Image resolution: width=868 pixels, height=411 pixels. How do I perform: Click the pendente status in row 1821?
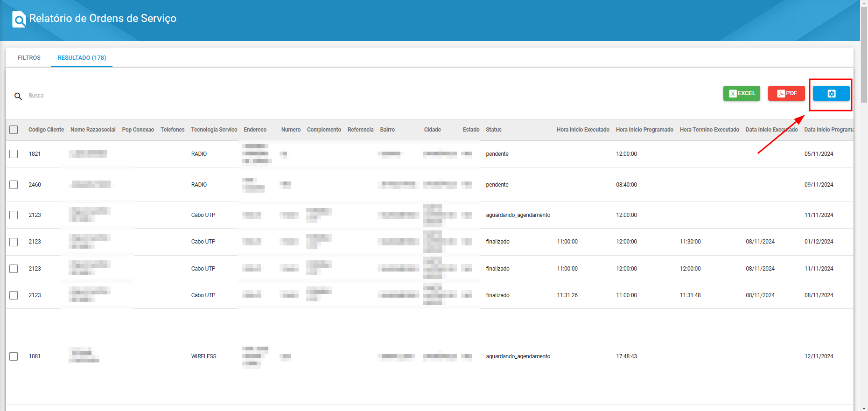[497, 154]
